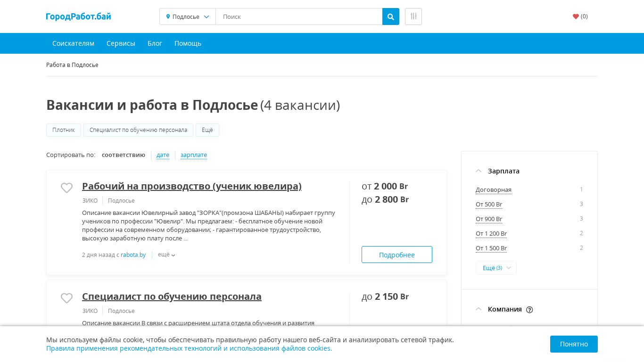Open advanced search filters icon
Screen dimensions: 644x362
point(413,16)
